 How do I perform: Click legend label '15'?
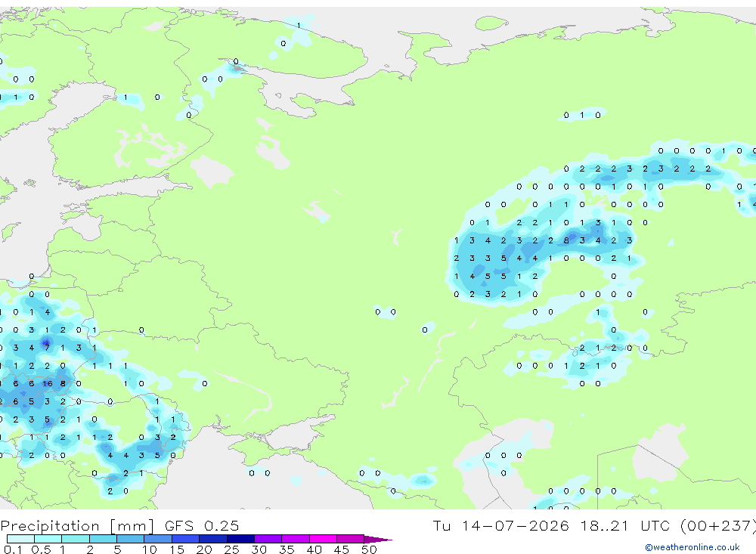[177, 549]
